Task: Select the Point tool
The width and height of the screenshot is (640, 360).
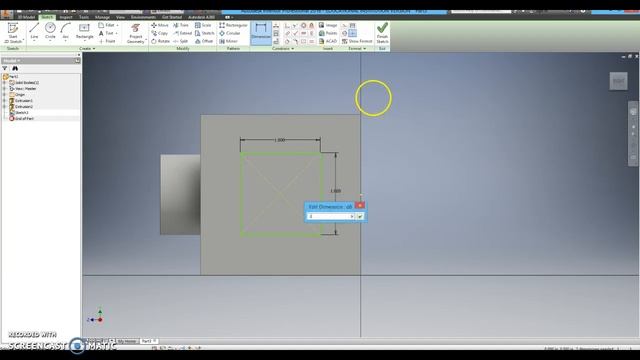Action: [x=107, y=41]
